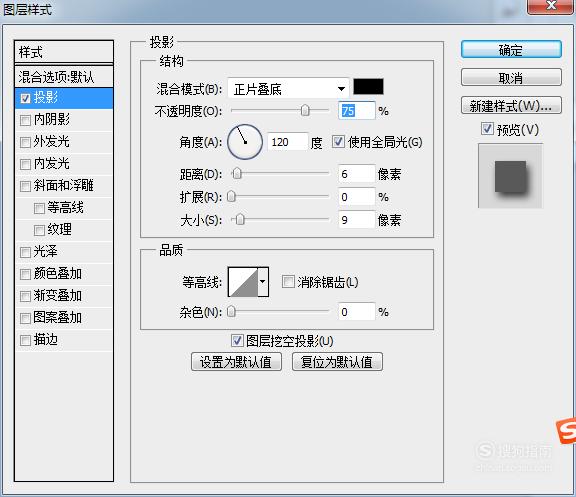This screenshot has height=497, width=576.
Task: Open the 等高线 contour picker arrow
Action: tap(263, 282)
